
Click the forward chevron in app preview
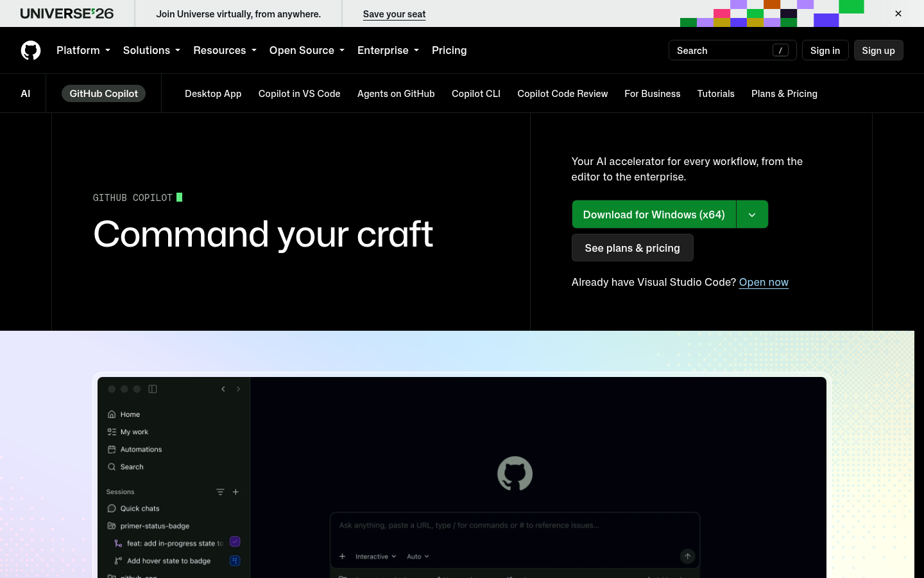pos(238,389)
